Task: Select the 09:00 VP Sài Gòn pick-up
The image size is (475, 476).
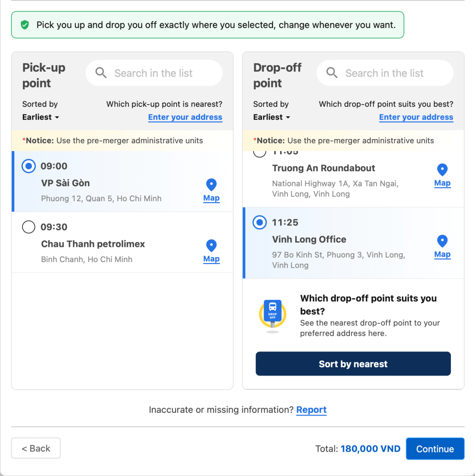Action: pos(28,166)
